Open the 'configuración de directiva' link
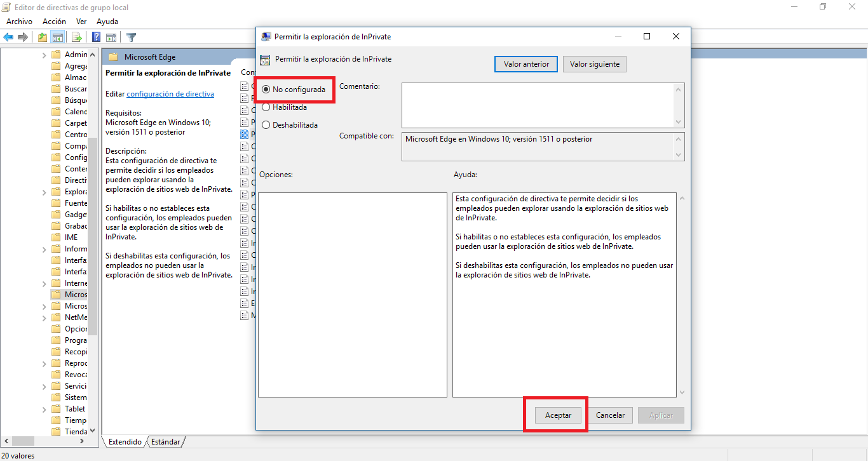Viewport: 868px width, 461px height. (170, 94)
